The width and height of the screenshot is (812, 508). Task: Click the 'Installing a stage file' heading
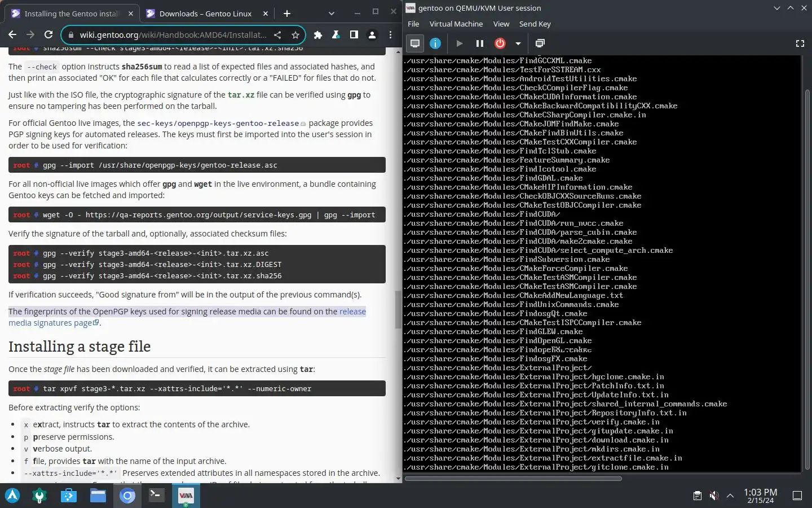(80, 347)
